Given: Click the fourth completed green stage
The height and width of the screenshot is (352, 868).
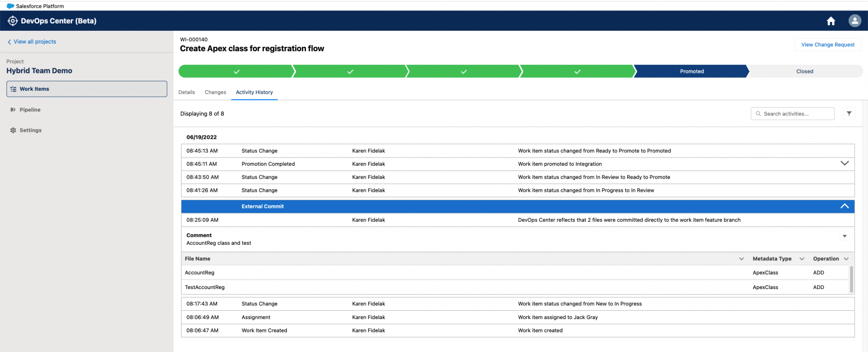Looking at the screenshot, I should coord(578,71).
